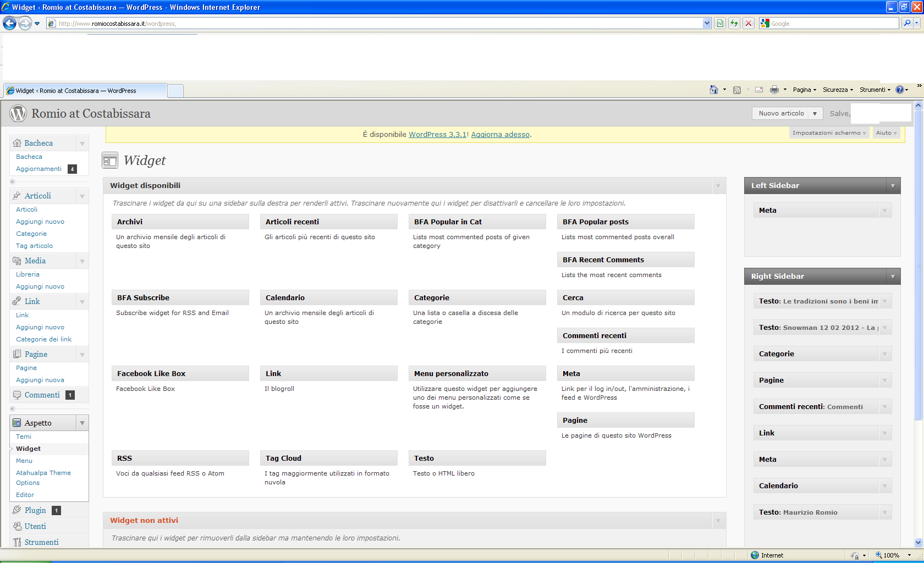Open Atahualpa Theme Options menu item
The image size is (924, 563).
pos(43,478)
